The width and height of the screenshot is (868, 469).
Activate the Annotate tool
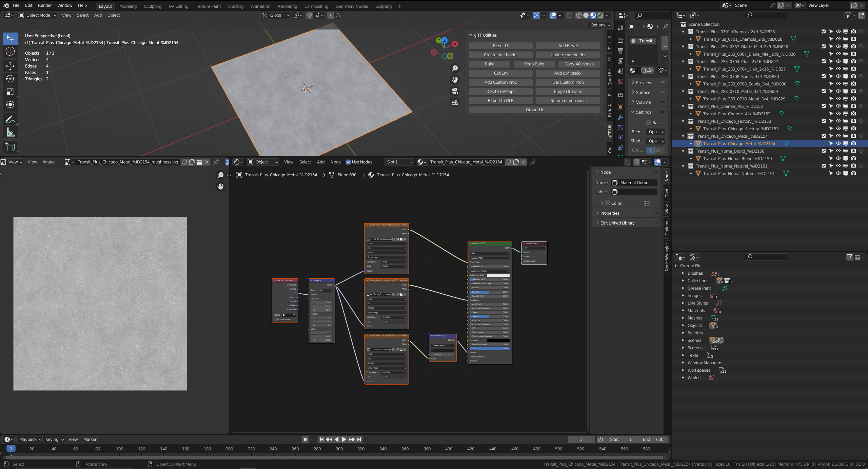point(11,119)
